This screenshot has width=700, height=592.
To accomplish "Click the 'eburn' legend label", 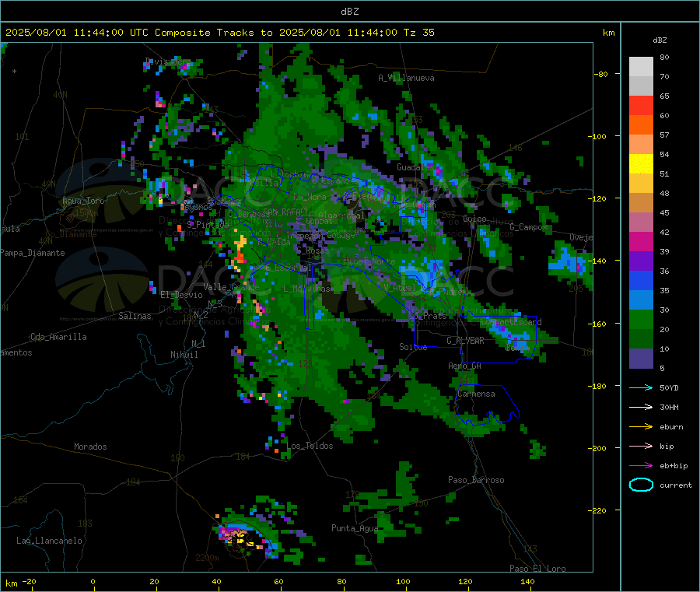I will click(671, 427).
